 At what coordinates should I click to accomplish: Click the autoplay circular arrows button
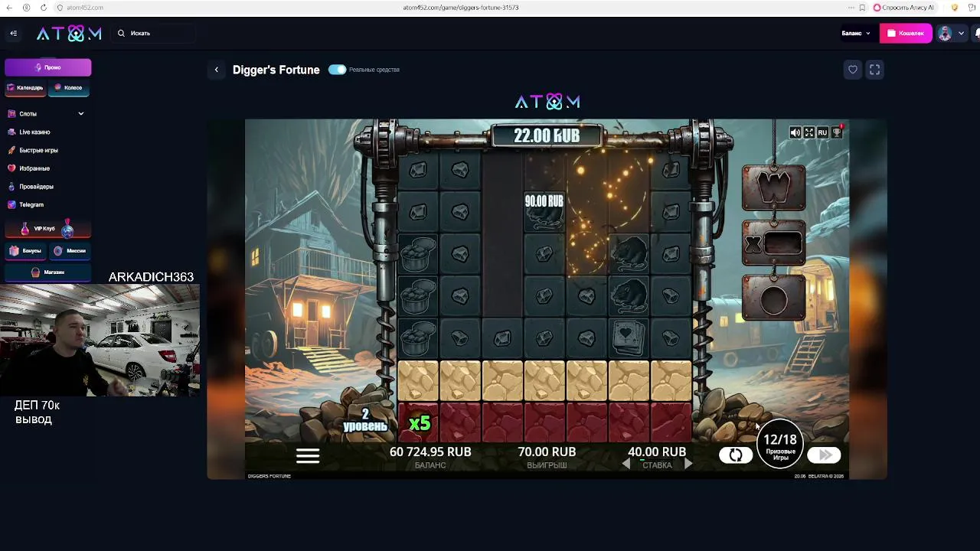pyautogui.click(x=735, y=455)
